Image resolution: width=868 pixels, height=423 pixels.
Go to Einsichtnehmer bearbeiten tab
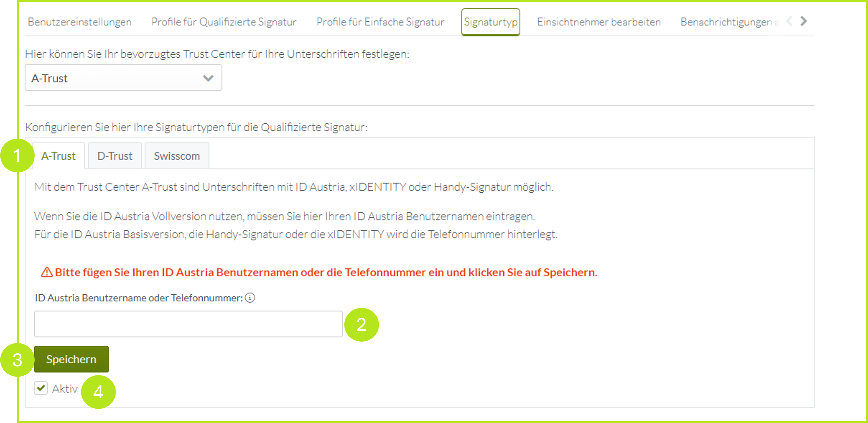[599, 22]
